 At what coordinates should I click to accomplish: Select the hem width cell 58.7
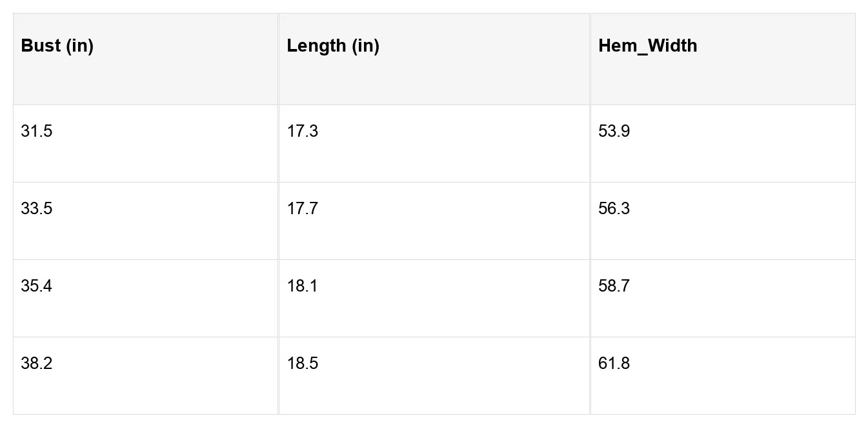point(723,299)
